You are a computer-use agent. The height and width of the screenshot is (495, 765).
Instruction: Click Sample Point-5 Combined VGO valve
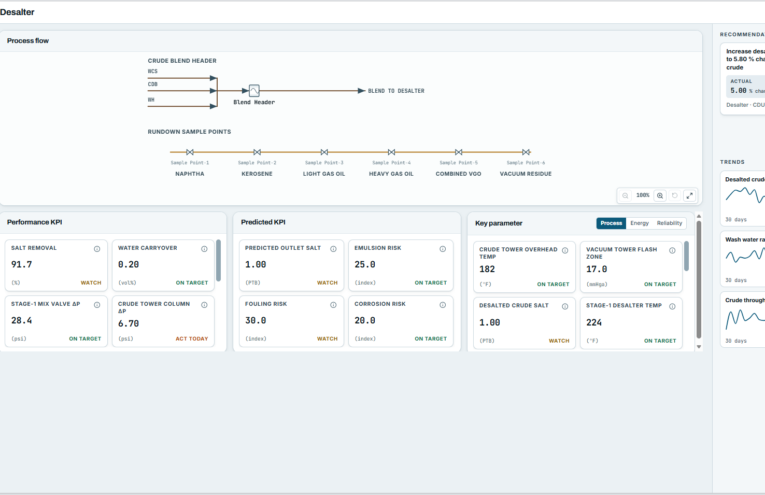click(459, 152)
